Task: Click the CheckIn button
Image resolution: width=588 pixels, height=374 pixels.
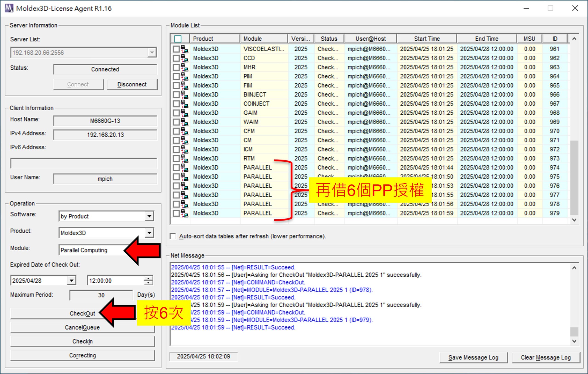Action: pyautogui.click(x=82, y=341)
